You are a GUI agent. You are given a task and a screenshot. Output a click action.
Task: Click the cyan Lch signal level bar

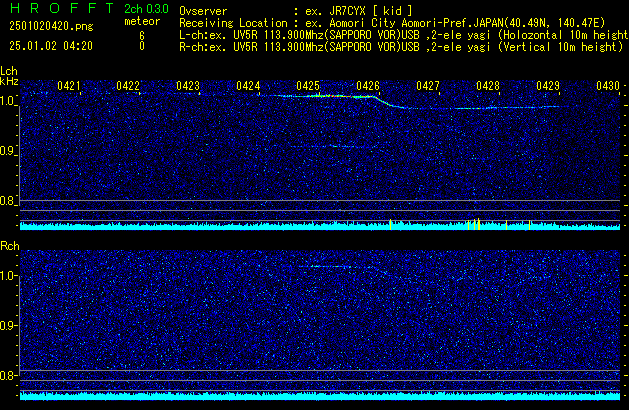coord(320,227)
